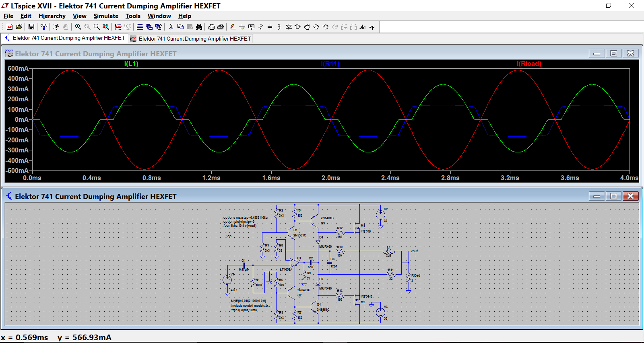Click the blue I(R11) trace label
The image size is (644, 343).
coord(330,64)
